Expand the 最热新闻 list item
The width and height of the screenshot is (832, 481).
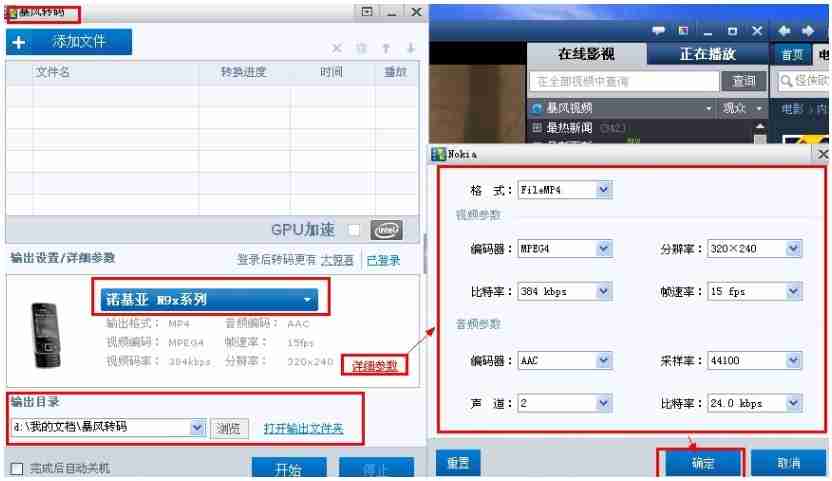click(x=537, y=128)
